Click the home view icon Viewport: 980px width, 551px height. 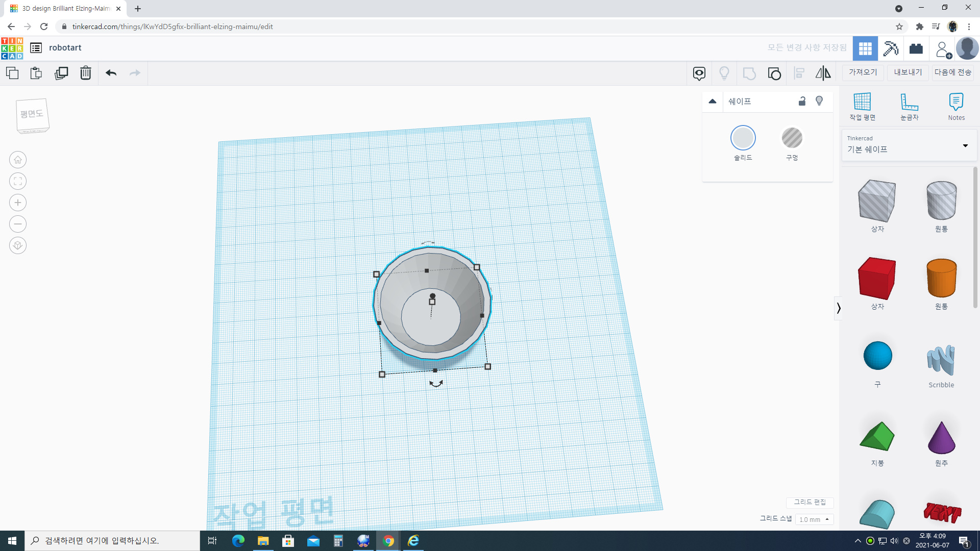coord(18,160)
